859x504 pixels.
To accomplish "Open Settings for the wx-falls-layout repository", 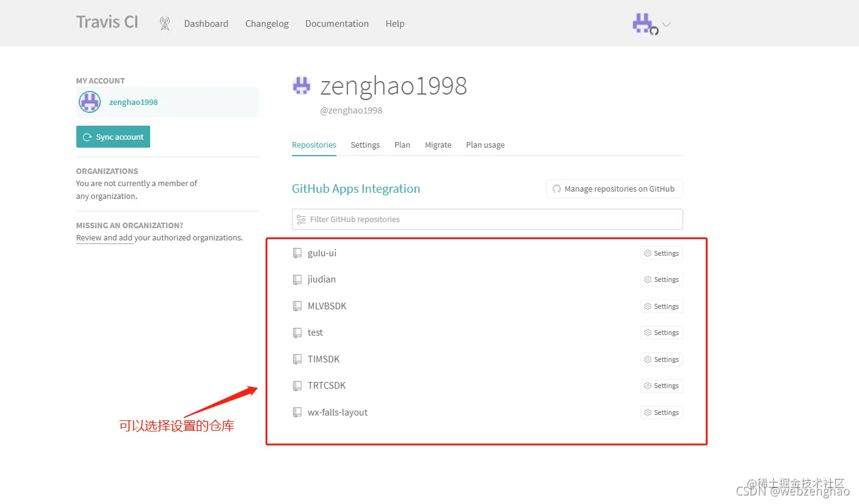I will point(662,412).
